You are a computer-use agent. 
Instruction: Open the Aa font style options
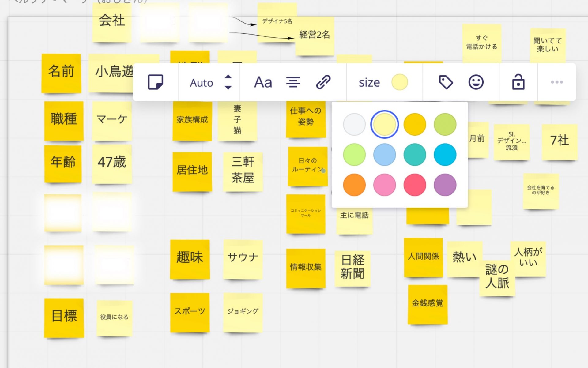tap(263, 82)
